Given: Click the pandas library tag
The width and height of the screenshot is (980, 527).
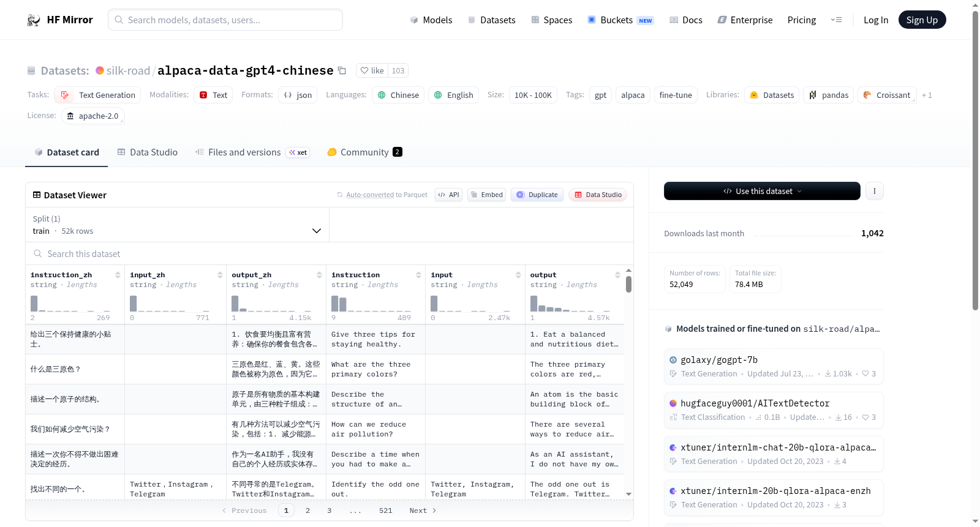Looking at the screenshot, I should (x=829, y=95).
